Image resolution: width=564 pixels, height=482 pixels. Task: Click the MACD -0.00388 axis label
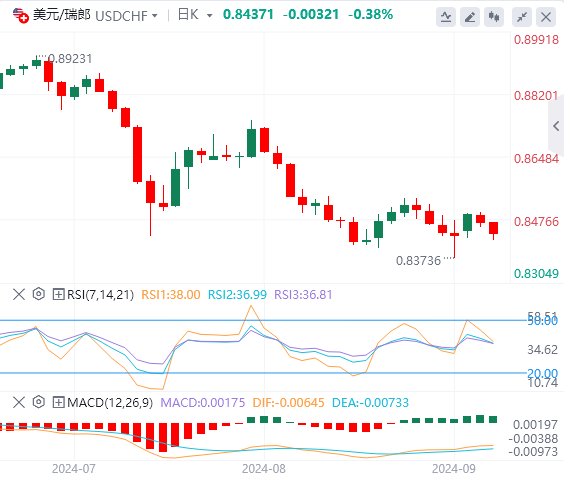point(533,438)
